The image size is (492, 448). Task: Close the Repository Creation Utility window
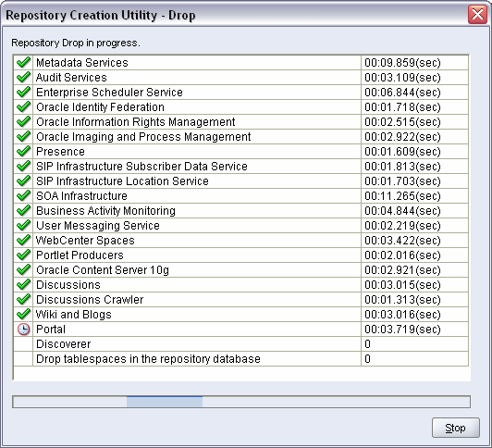(477, 14)
